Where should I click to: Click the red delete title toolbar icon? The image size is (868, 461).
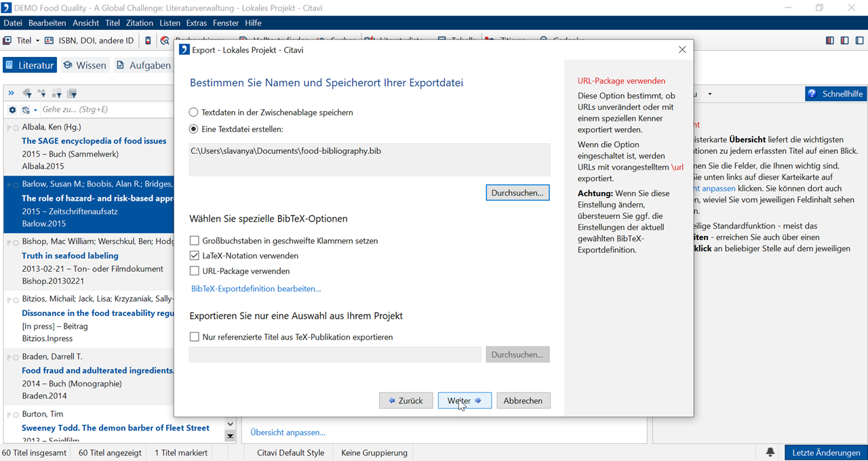pyautogui.click(x=149, y=41)
